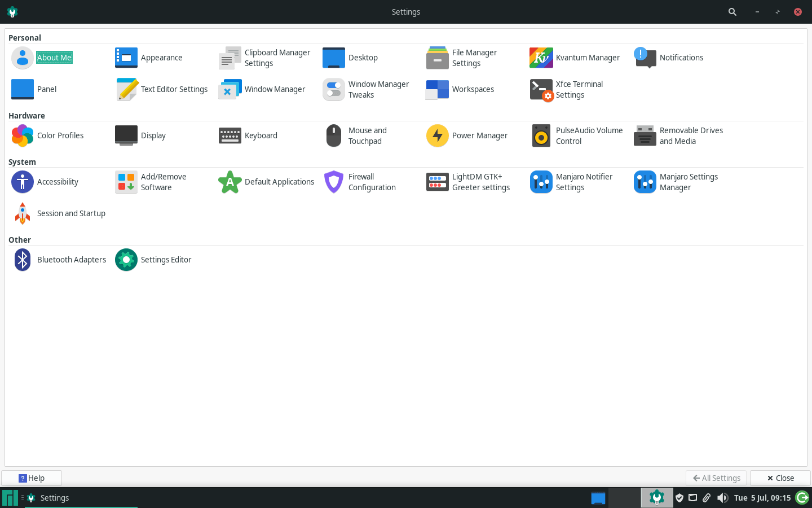Open PulseAudio Volume Control icon

(541, 135)
